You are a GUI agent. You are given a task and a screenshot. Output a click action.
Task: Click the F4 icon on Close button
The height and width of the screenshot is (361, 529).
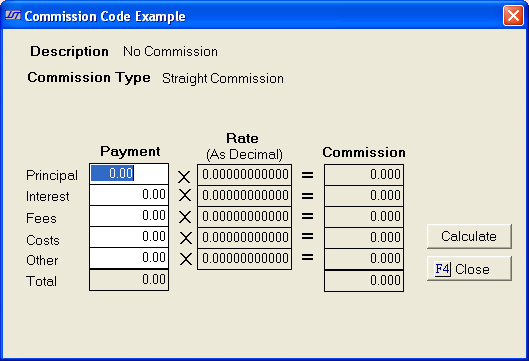click(x=443, y=269)
